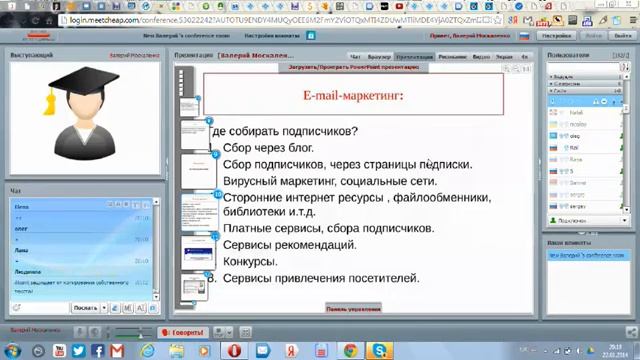Open Yandex from the taskbar
This screenshot has height=360, width=640.
click(291, 351)
